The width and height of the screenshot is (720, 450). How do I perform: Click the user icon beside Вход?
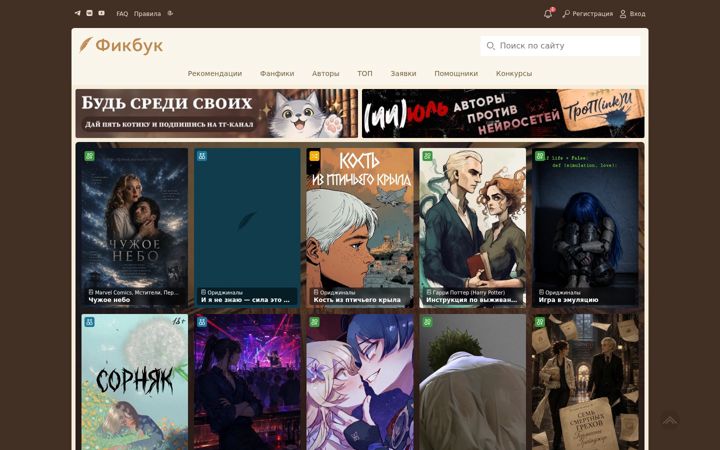623,14
